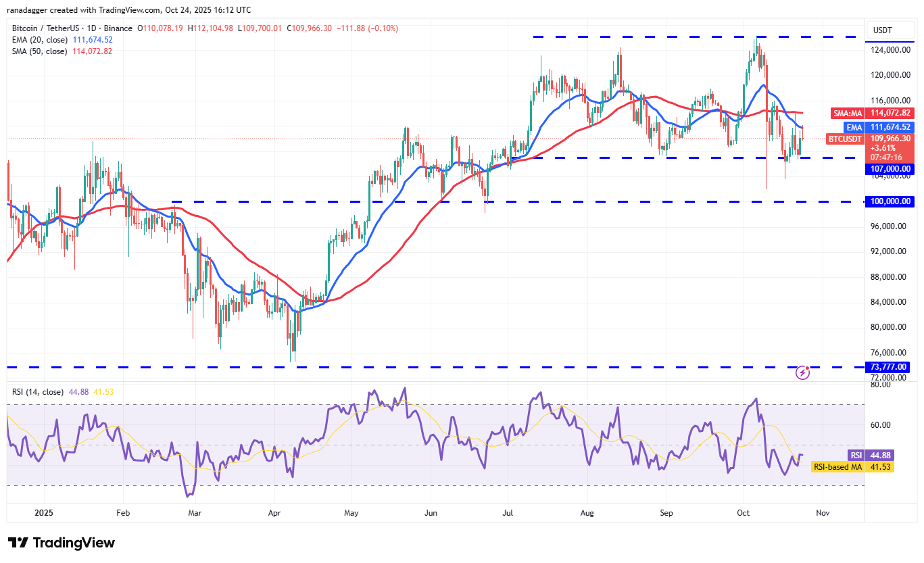Click the Bitcoin / TetherUS symbol name
Screen dimensions: 924x563
pos(47,28)
